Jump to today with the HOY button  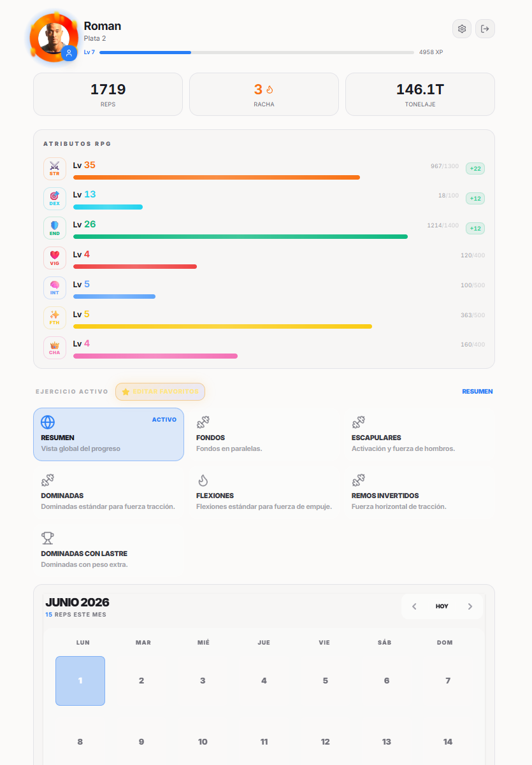pos(442,606)
